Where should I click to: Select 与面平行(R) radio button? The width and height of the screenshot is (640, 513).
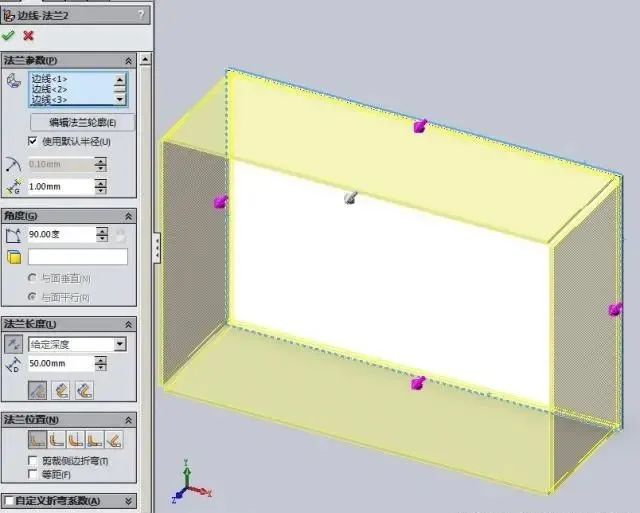point(32,297)
